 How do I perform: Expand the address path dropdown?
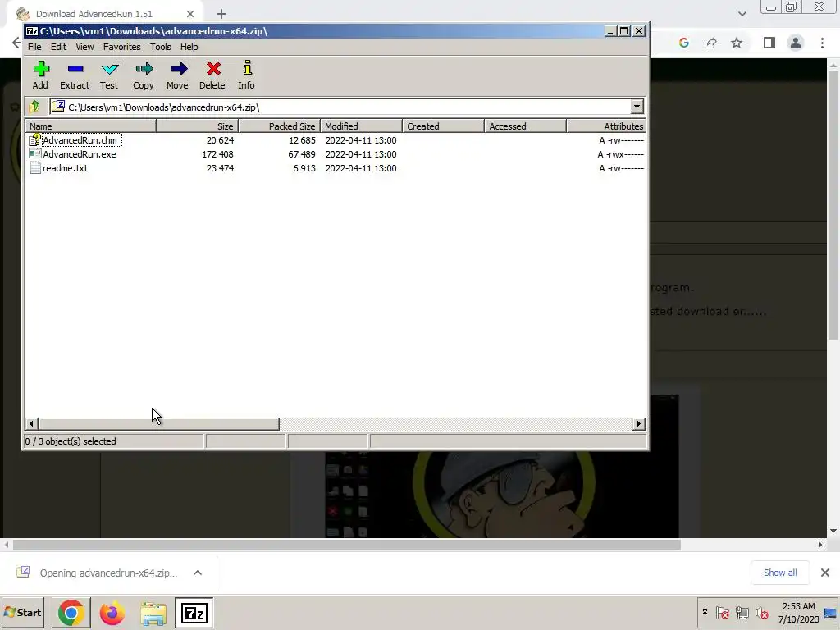point(637,107)
